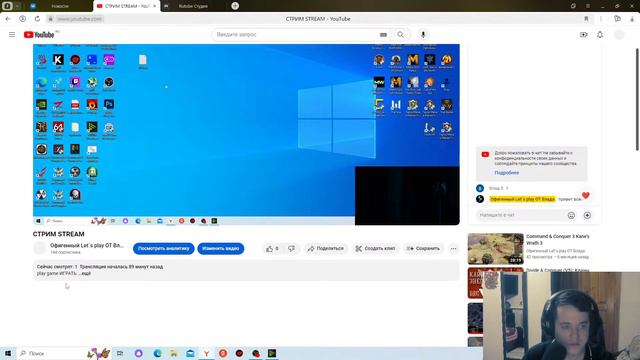This screenshot has height=360, width=640.
Task: Close the СТРИМ STREAM tab
Action: pyautogui.click(x=154, y=6)
